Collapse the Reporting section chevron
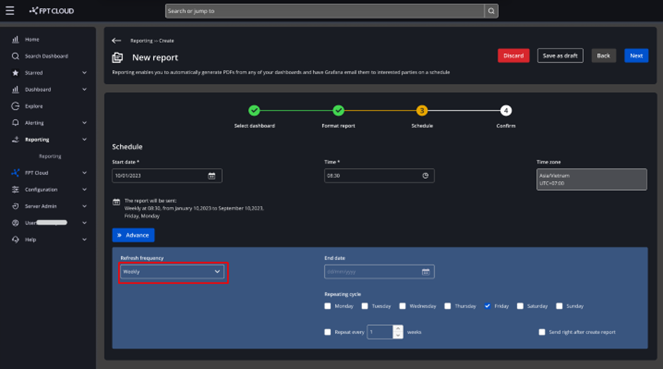The image size is (663, 369). (85, 139)
